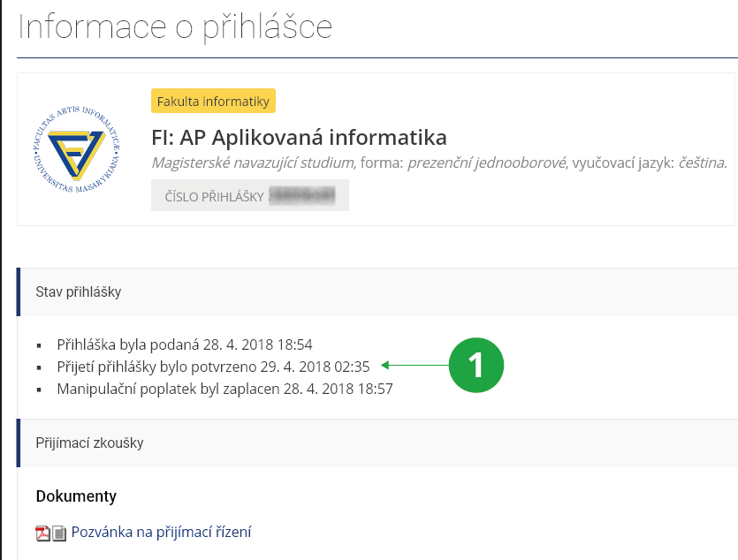Click the FI: AP Aplikovaná informatika title
Viewport: 738px width, 560px height.
click(x=300, y=138)
